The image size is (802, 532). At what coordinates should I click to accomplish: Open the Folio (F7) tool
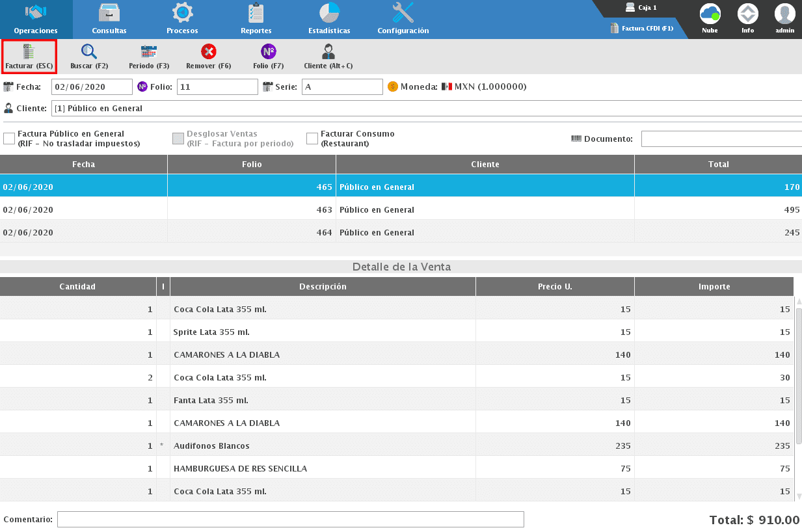(268, 56)
